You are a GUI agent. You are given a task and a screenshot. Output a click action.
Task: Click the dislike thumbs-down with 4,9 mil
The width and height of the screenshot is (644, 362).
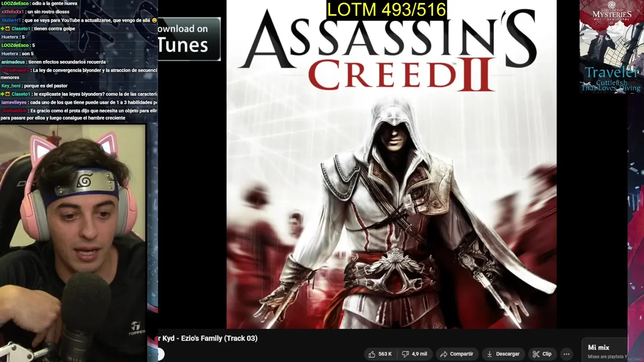point(415,354)
